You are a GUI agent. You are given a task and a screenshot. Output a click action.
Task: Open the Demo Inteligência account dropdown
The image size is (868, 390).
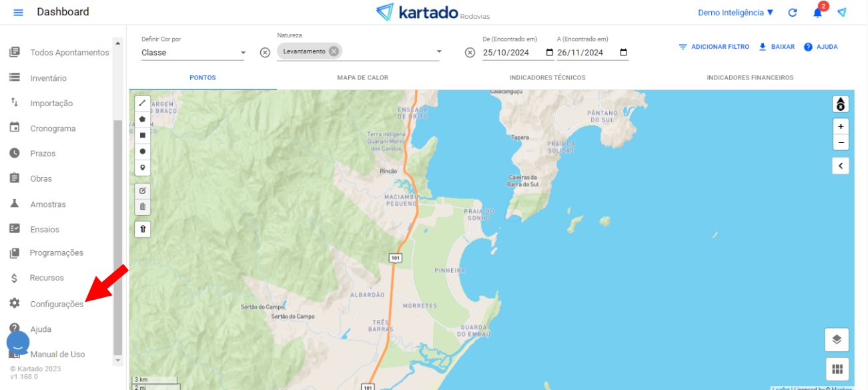pyautogui.click(x=735, y=13)
